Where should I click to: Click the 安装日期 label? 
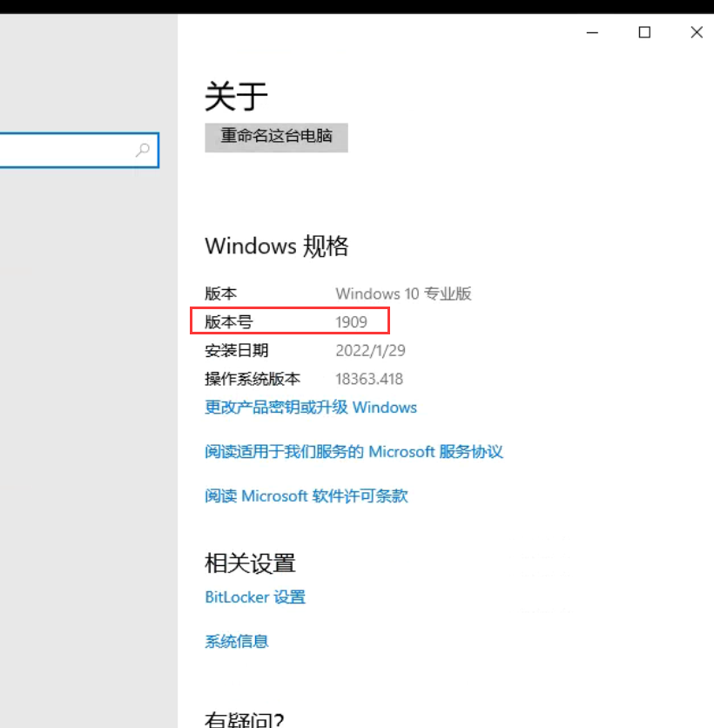(x=236, y=351)
